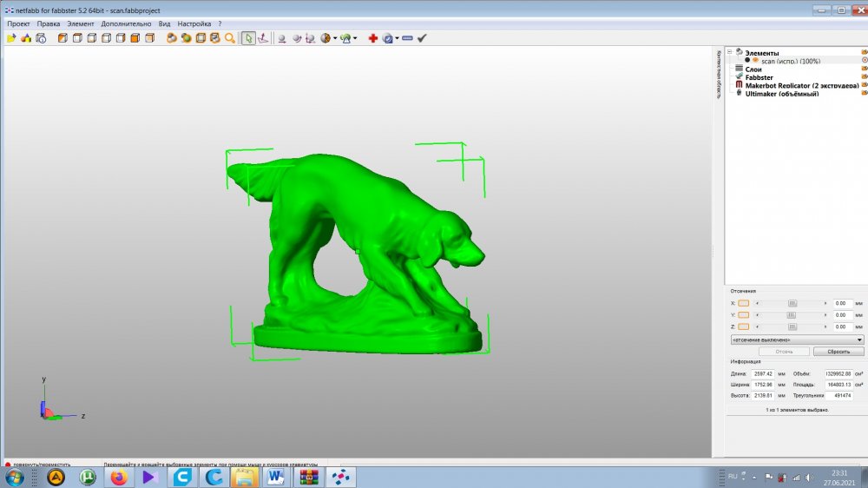868x488 pixels.
Task: Open the Дополнительно menu
Action: 126,23
